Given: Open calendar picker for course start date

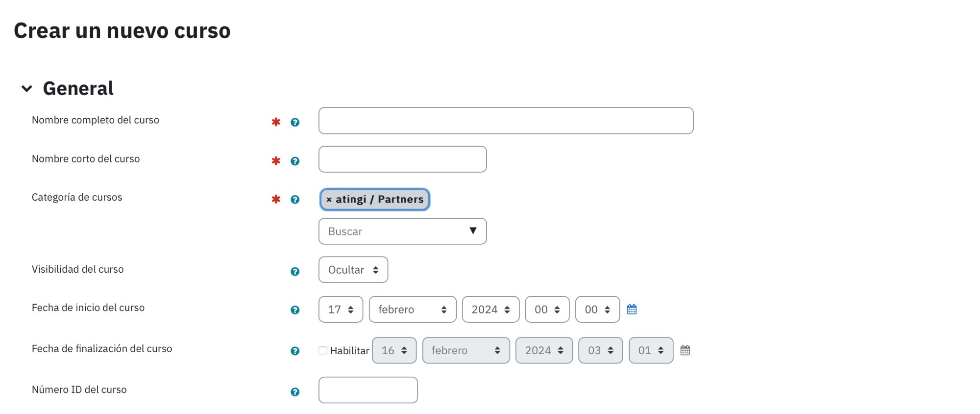Looking at the screenshot, I should (632, 310).
